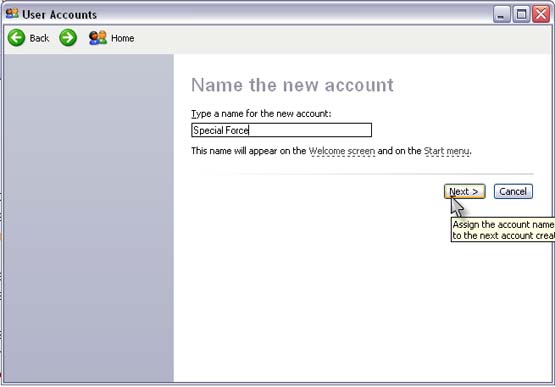Open the Start menu help link
The height and width of the screenshot is (387, 555).
pyautogui.click(x=447, y=151)
